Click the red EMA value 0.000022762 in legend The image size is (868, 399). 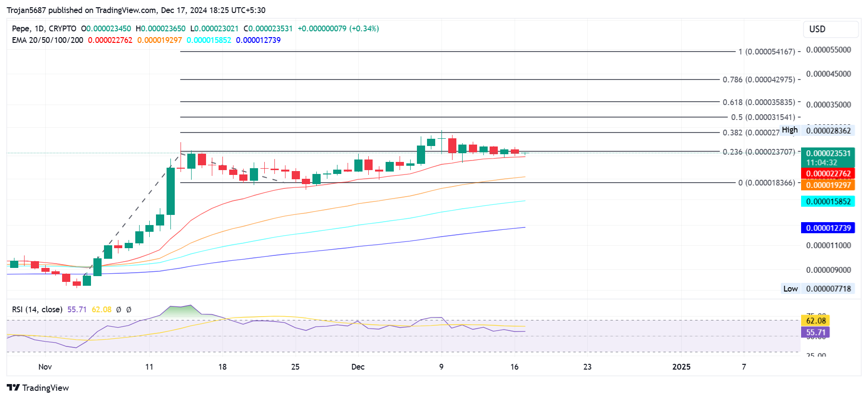tap(110, 40)
